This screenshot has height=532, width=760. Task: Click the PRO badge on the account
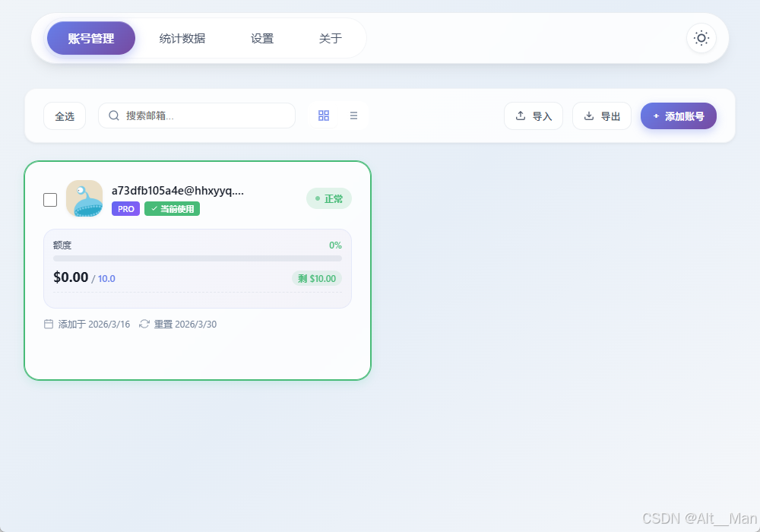pyautogui.click(x=125, y=209)
